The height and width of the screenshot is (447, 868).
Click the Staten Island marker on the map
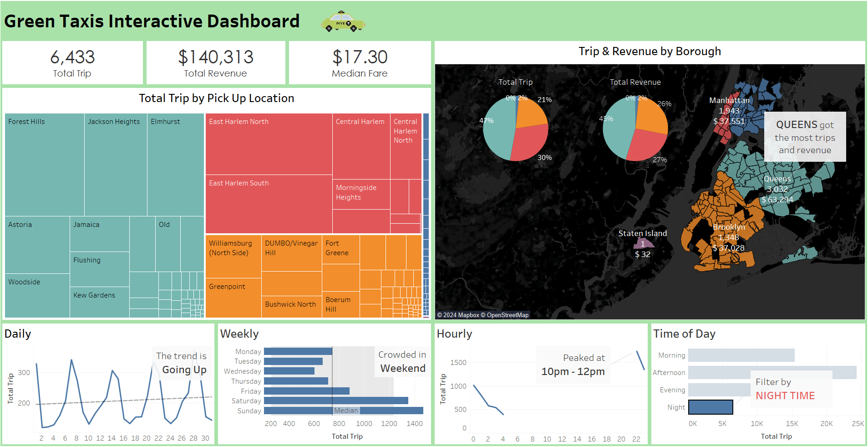point(644,242)
